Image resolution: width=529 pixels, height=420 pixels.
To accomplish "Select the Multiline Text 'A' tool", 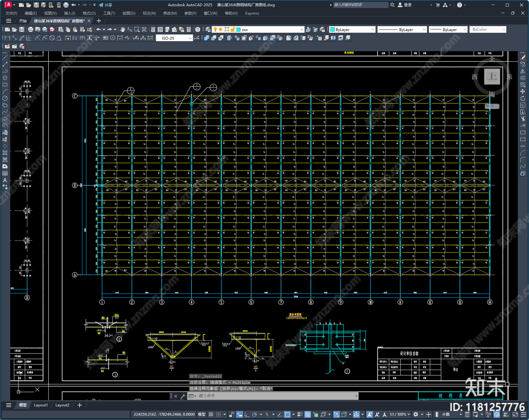I will [x=5, y=180].
